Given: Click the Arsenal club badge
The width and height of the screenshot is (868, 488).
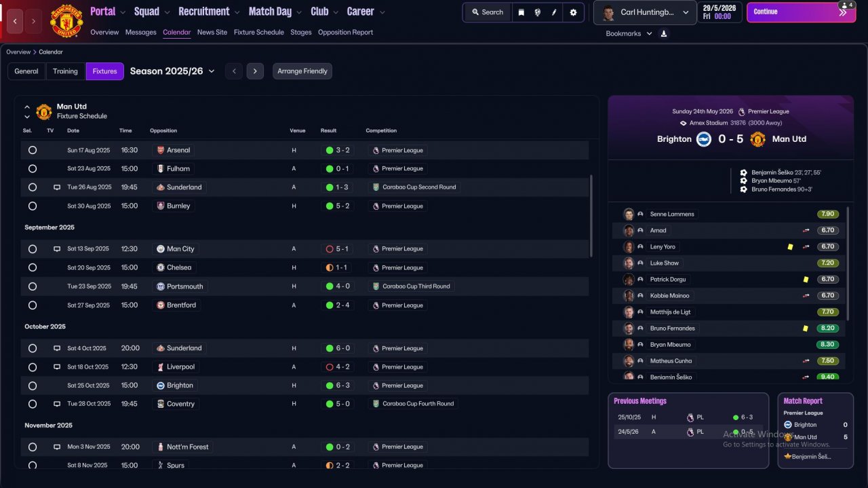Looking at the screenshot, I should (x=160, y=150).
